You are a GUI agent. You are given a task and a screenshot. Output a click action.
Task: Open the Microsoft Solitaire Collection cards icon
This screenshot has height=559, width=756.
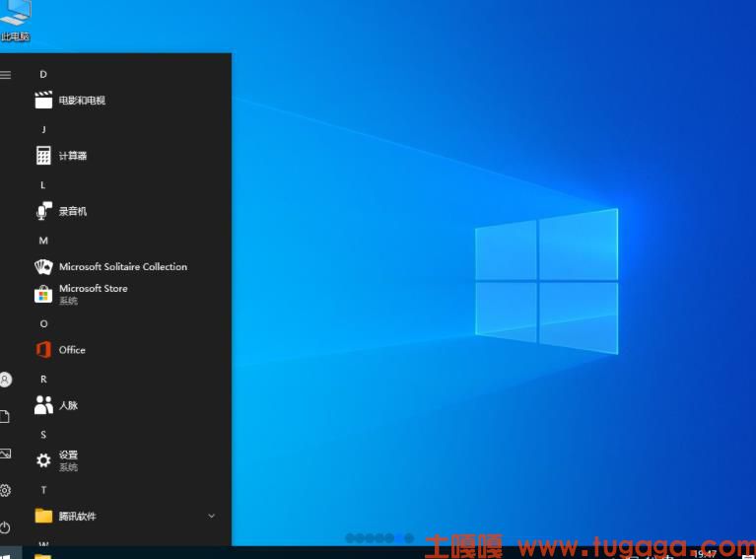click(43, 267)
